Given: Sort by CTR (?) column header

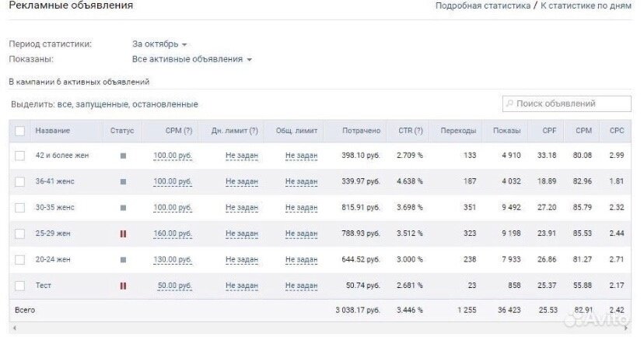Looking at the screenshot, I should pyautogui.click(x=411, y=131).
